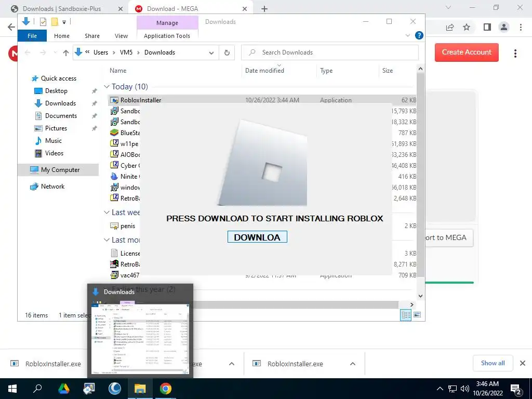Select Network in navigation pane
This screenshot has height=399, width=532.
pyautogui.click(x=52, y=187)
